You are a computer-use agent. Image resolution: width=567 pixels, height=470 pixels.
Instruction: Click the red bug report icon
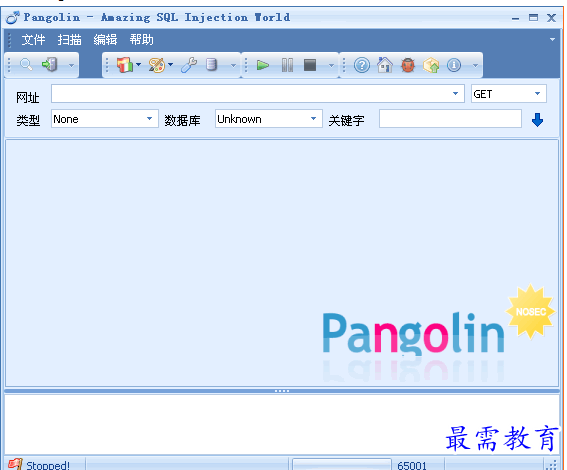pyautogui.click(x=408, y=65)
